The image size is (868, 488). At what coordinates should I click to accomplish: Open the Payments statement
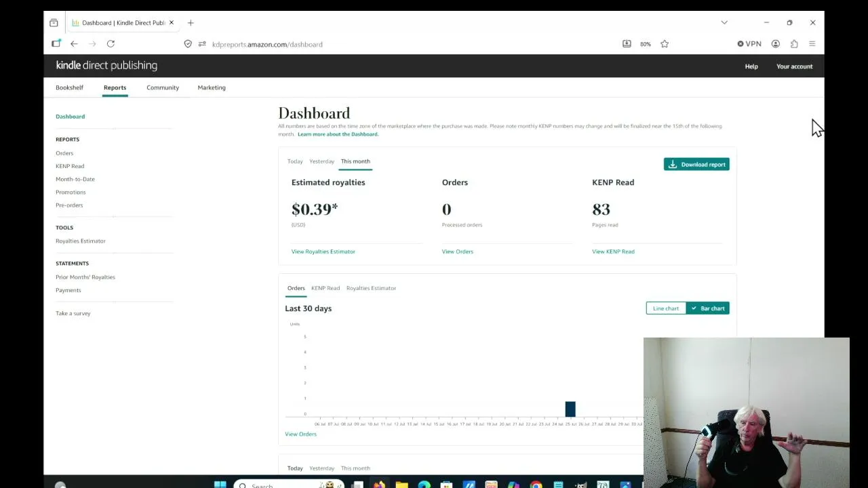[68, 290]
